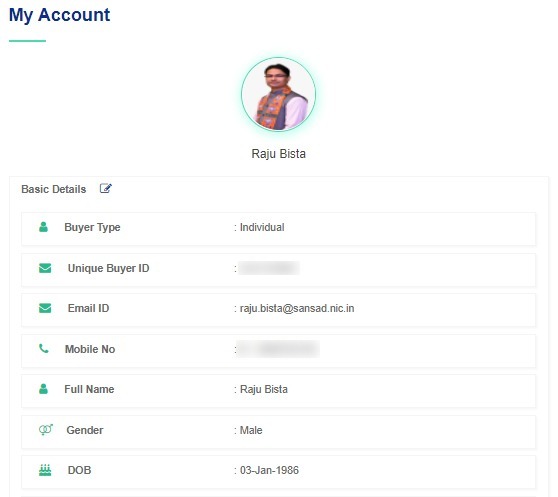The height and width of the screenshot is (497, 558).
Task: Click the Raju Bista value in Full Name row
Action: 264,389
